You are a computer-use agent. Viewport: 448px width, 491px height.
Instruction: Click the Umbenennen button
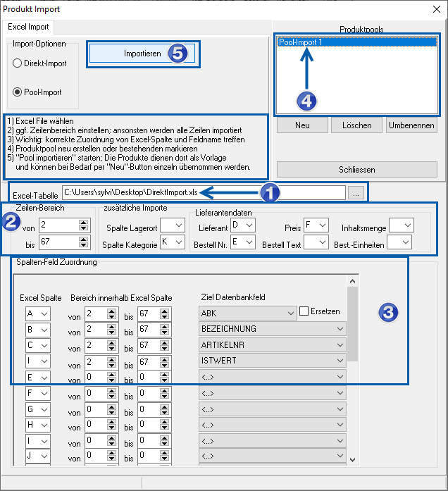(x=411, y=125)
